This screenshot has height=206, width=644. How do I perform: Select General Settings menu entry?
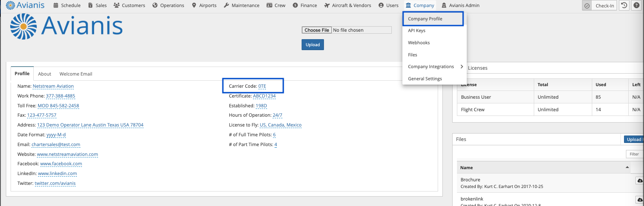(x=425, y=79)
